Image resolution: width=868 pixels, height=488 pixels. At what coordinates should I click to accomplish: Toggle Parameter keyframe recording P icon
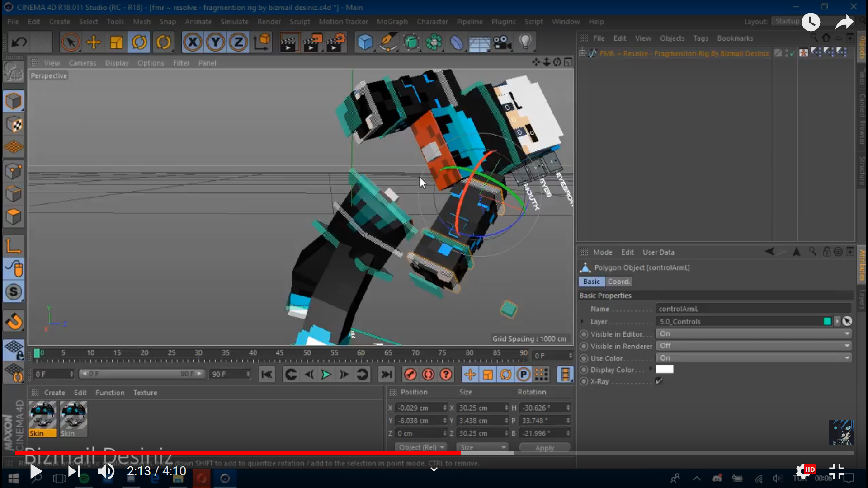524,375
